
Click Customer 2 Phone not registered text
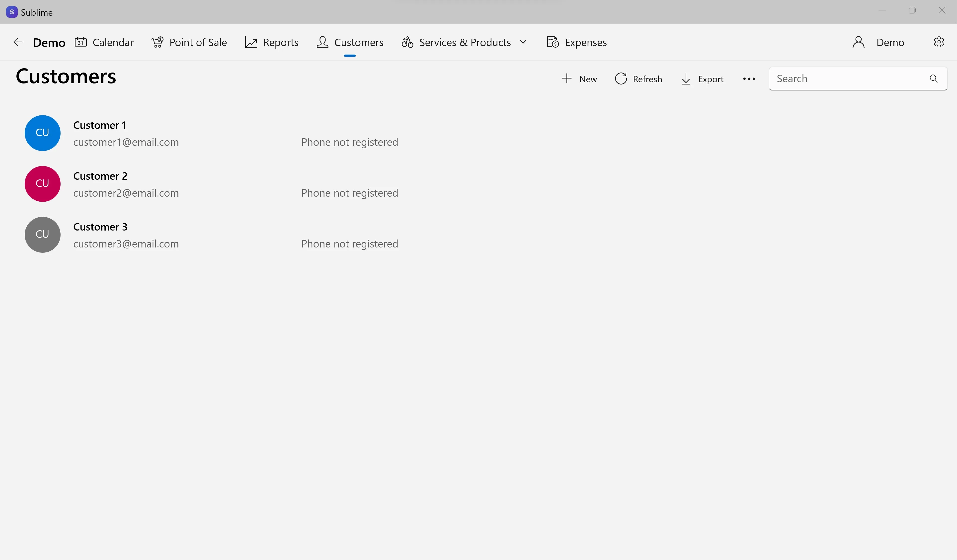(349, 193)
